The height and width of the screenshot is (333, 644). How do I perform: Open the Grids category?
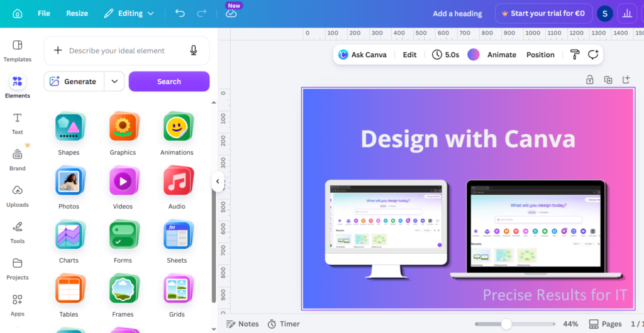177,296
